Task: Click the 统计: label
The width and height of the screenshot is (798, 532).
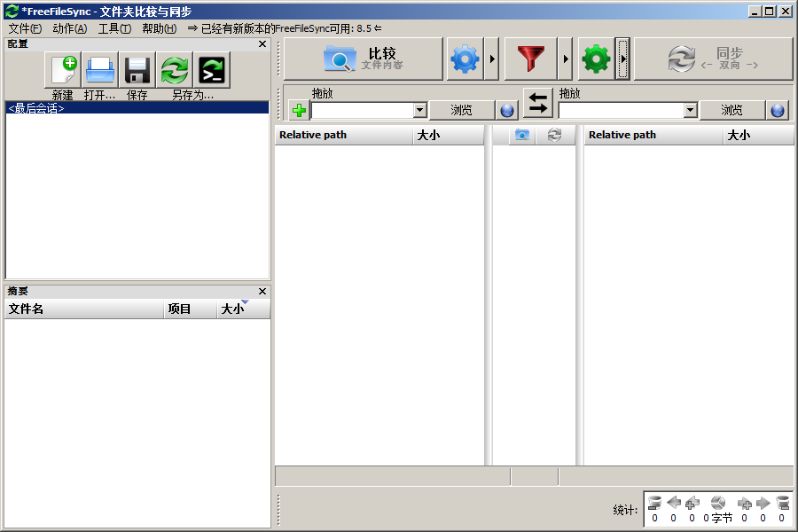Action: pos(625,510)
